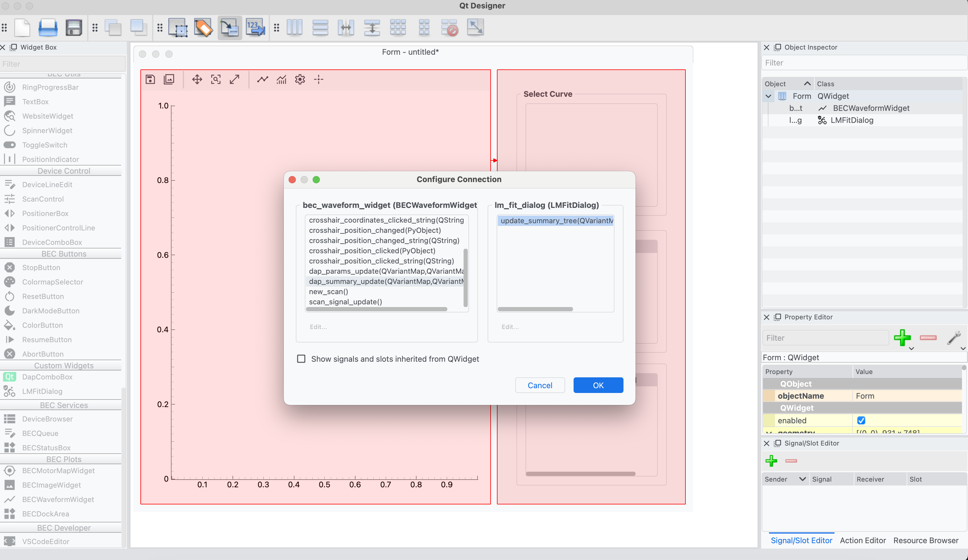Cancel the Configure Connection dialog
968x560 pixels.
pos(540,385)
